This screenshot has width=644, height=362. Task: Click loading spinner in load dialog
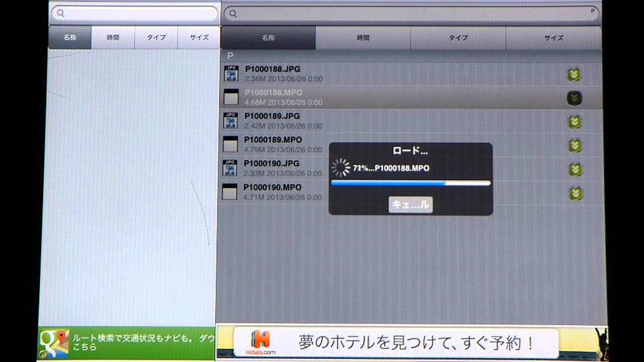click(341, 168)
